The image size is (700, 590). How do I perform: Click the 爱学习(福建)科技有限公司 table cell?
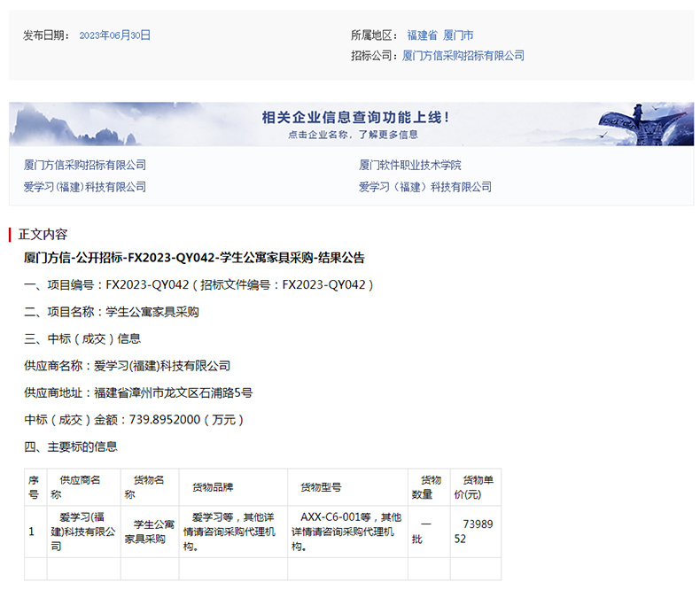(83, 532)
